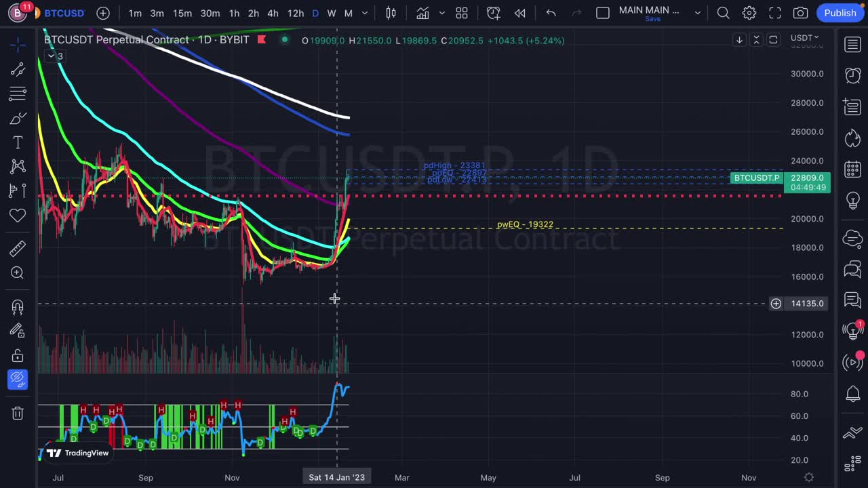Screen dimensions: 868x488
Task: Toggle lock all drawing tools
Action: click(18, 355)
